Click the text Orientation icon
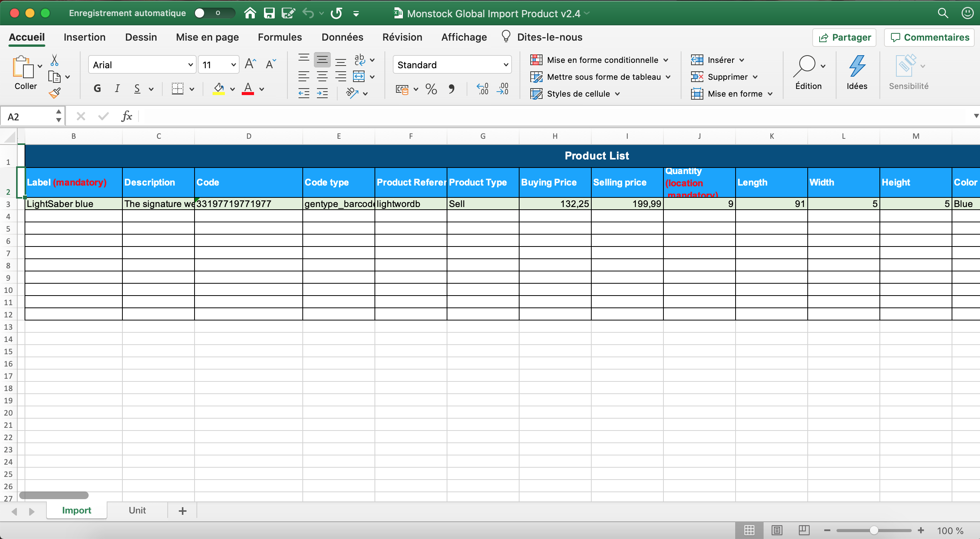 tap(352, 93)
